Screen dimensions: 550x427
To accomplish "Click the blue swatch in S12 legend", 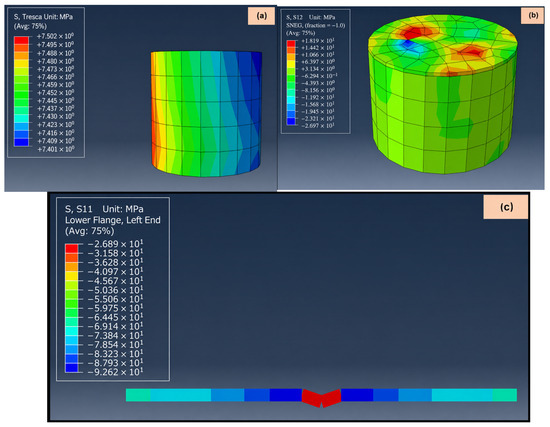I will 291,121.
